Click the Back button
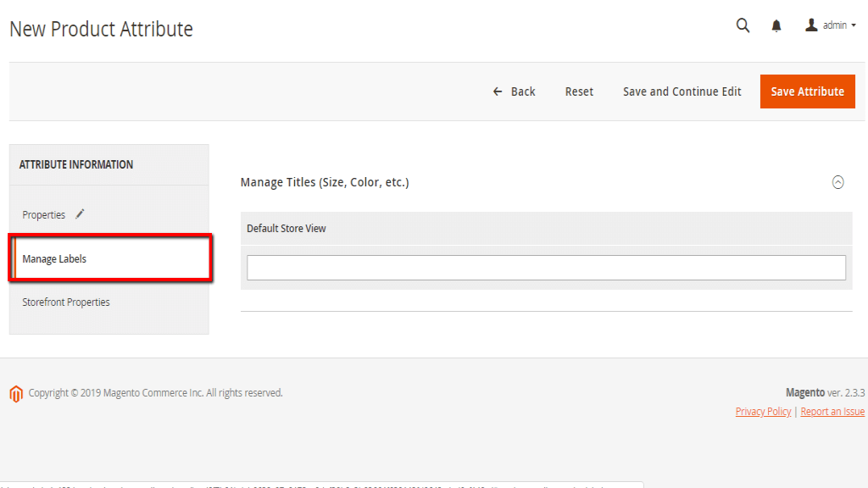Screen dimensions: 868x488 click(514, 91)
